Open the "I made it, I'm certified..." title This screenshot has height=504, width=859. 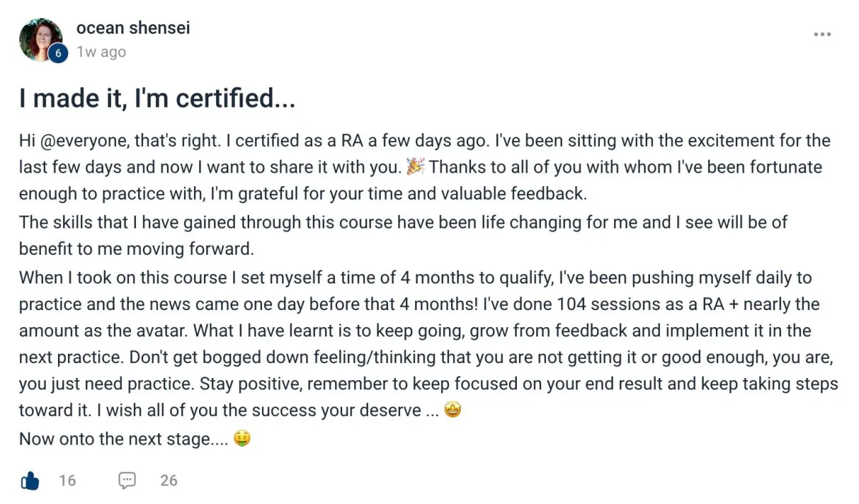coord(157,98)
